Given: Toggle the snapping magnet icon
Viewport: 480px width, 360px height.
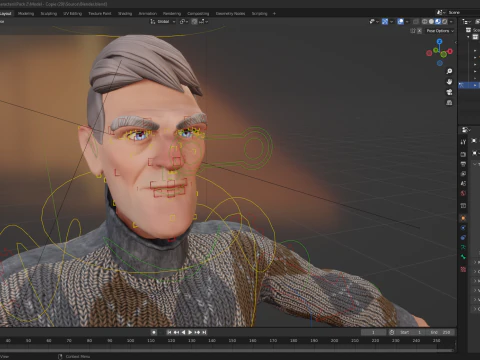Looking at the screenshot, I should pos(194,22).
